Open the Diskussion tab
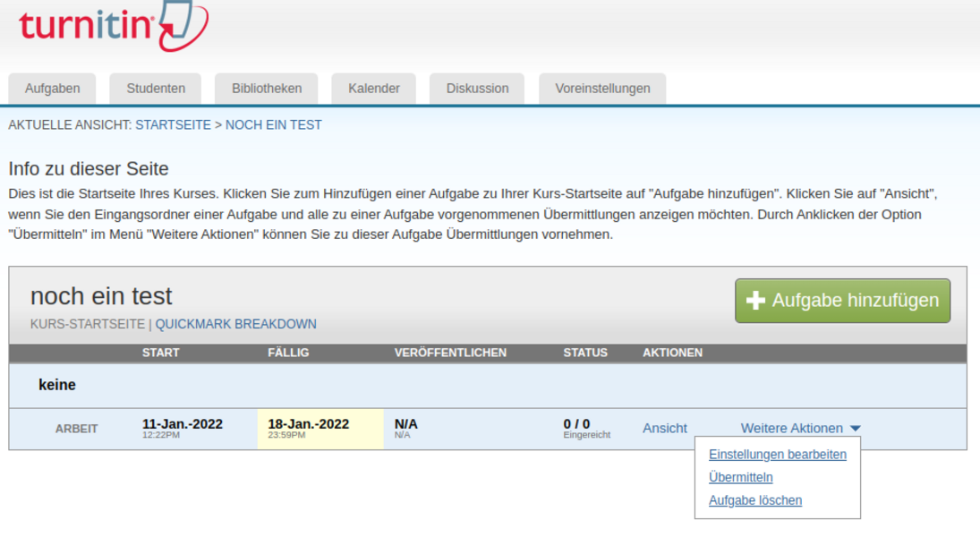 477,89
